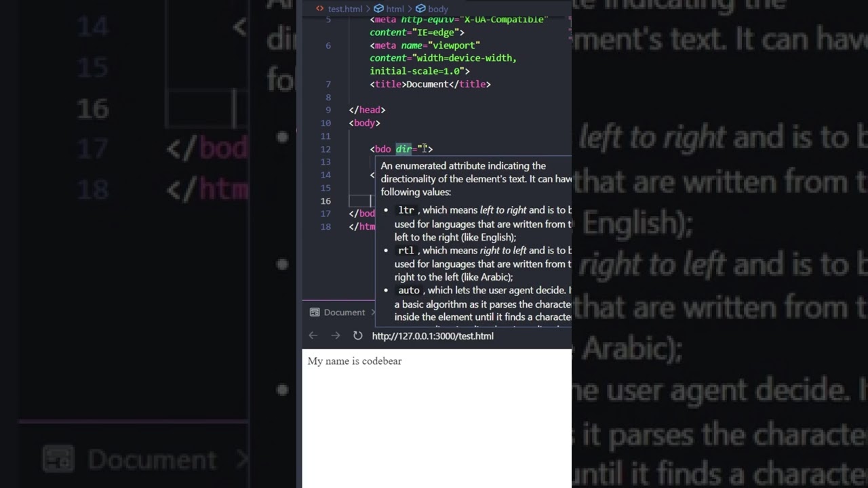
Task: Click line number 16 in the gutter
Action: coord(325,201)
